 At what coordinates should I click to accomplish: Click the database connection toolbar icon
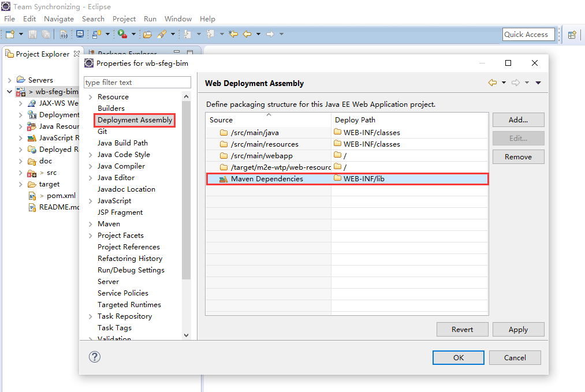(x=97, y=34)
